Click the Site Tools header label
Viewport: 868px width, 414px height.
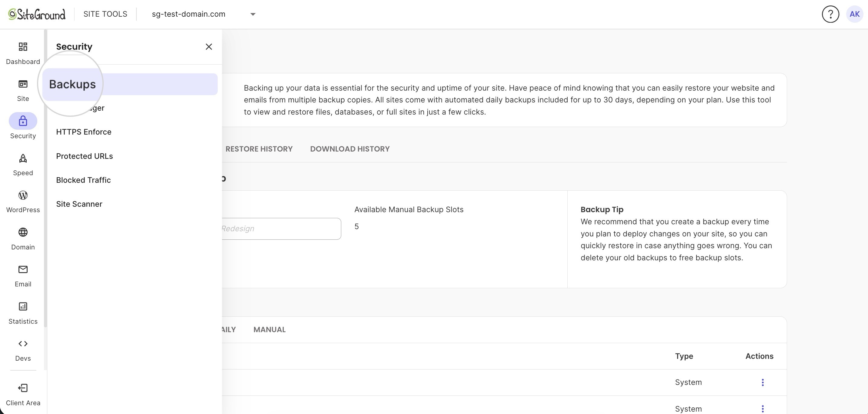click(x=105, y=14)
